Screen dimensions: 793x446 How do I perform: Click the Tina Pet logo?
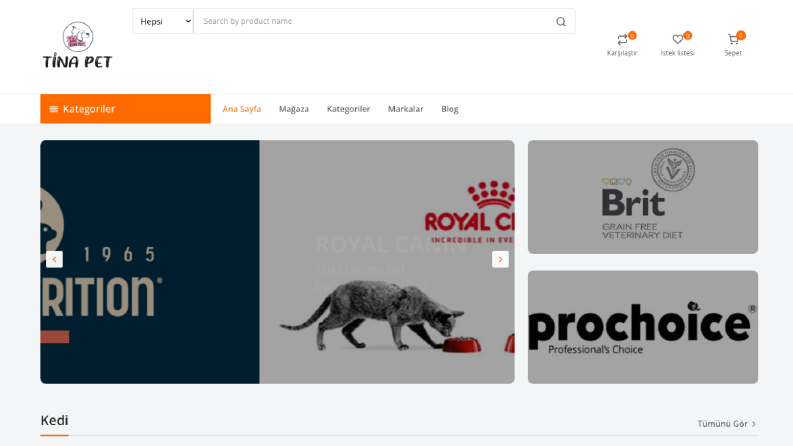pyautogui.click(x=77, y=45)
